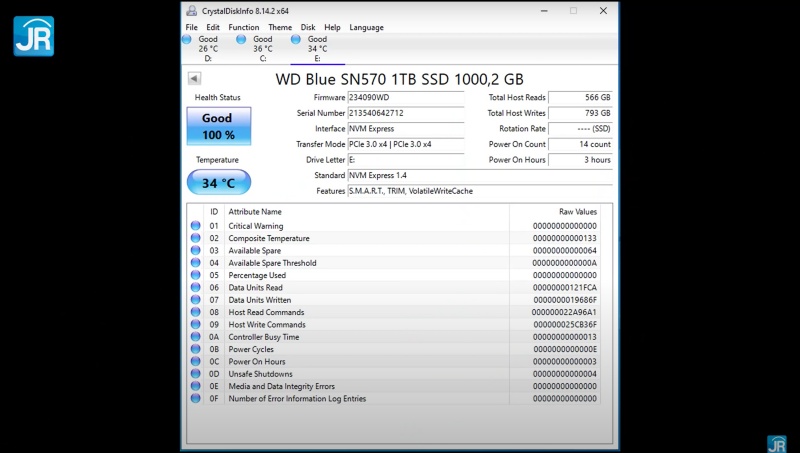Viewport: 800px width, 453px height.
Task: Click the Power On Hours value 3 hours
Action: tap(580, 160)
